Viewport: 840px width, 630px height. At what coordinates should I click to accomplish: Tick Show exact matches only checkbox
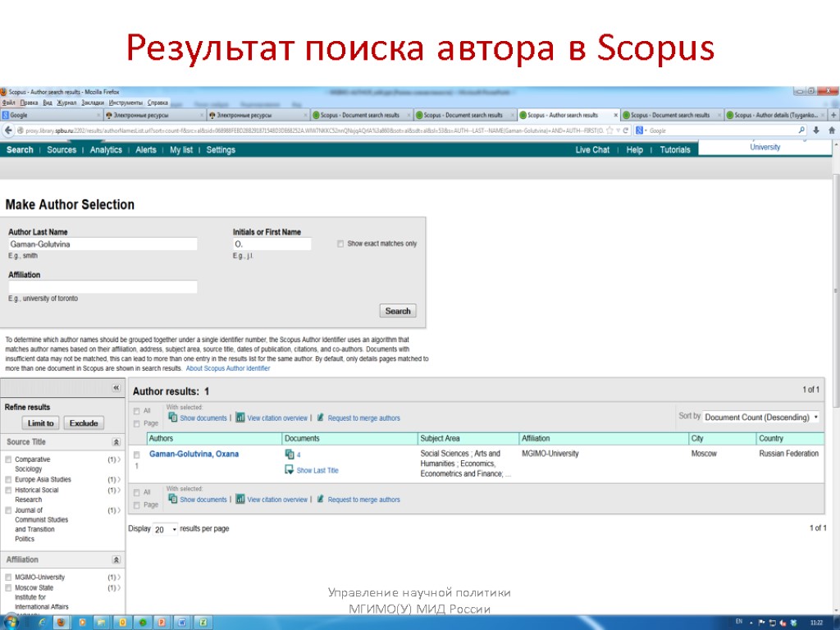tap(340, 244)
